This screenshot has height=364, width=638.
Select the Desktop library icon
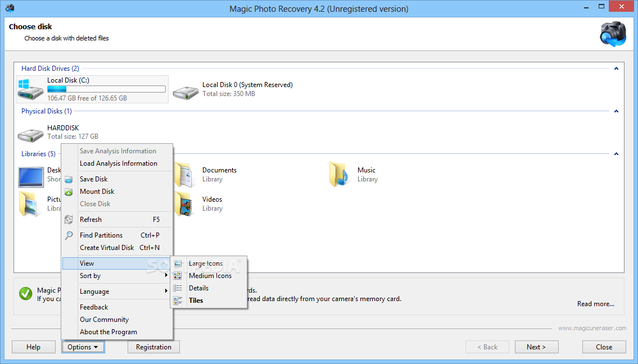30,177
